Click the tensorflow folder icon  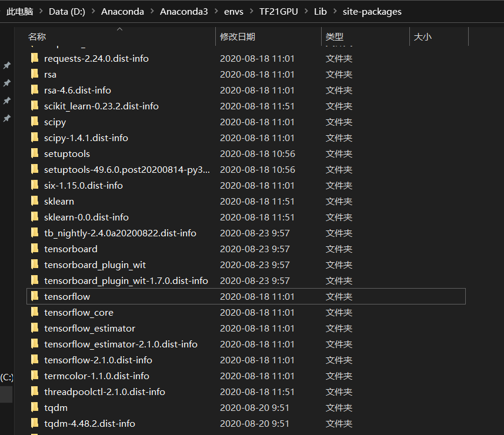[x=35, y=296]
